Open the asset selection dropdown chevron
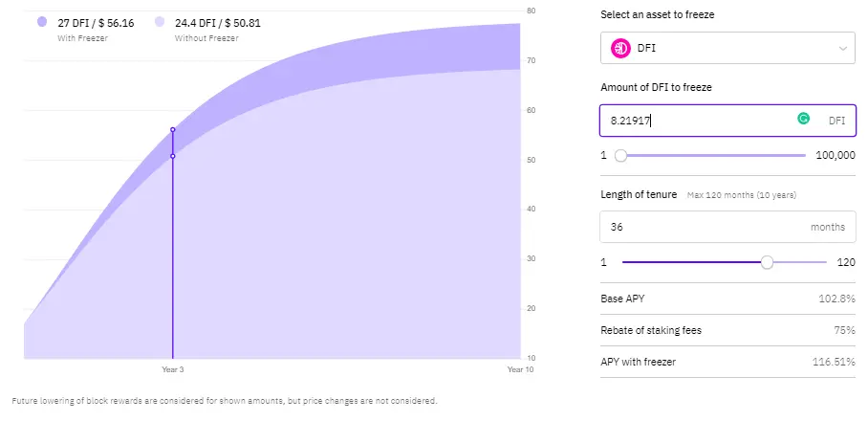This screenshot has width=868, height=421. point(842,48)
